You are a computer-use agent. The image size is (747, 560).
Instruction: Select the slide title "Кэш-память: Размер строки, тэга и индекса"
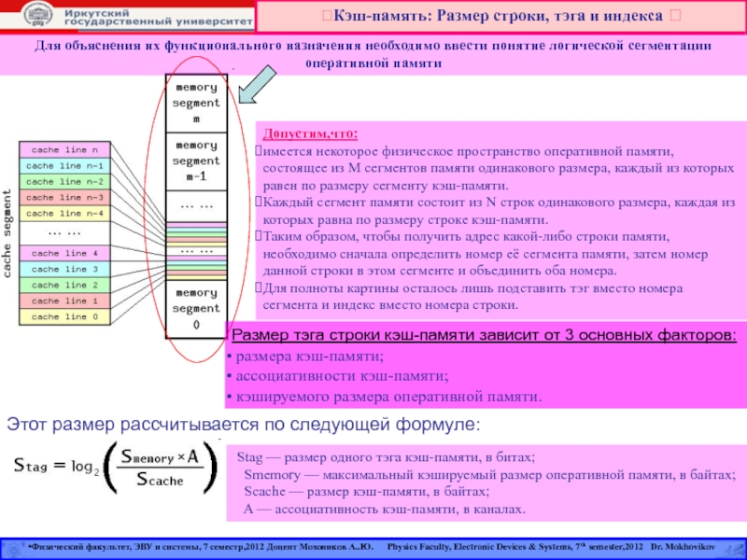[x=498, y=16]
